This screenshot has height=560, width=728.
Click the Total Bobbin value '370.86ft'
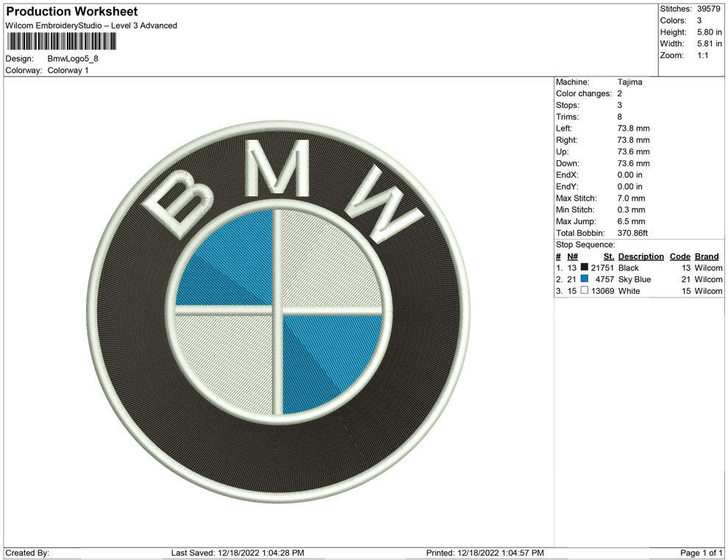pyautogui.click(x=632, y=233)
